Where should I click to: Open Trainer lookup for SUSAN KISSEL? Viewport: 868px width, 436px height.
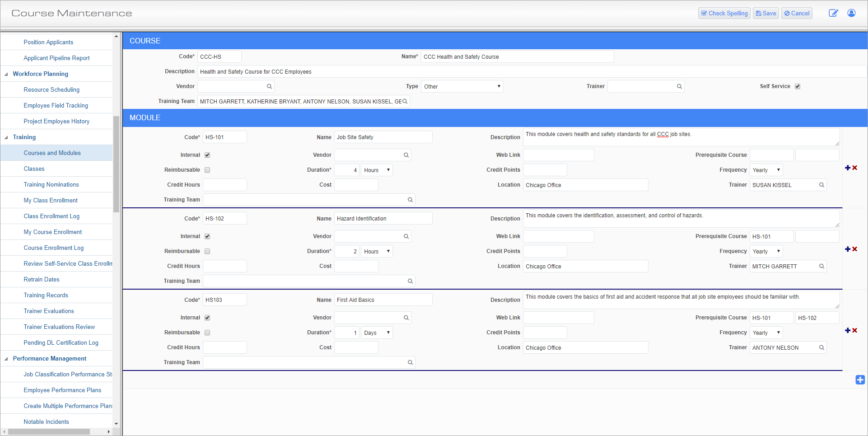click(821, 185)
